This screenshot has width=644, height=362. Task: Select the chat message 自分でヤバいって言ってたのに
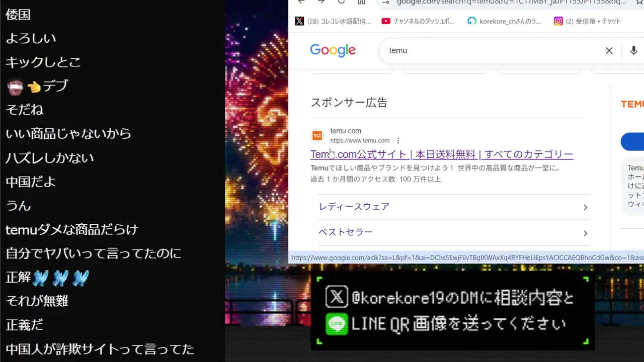coord(94,253)
